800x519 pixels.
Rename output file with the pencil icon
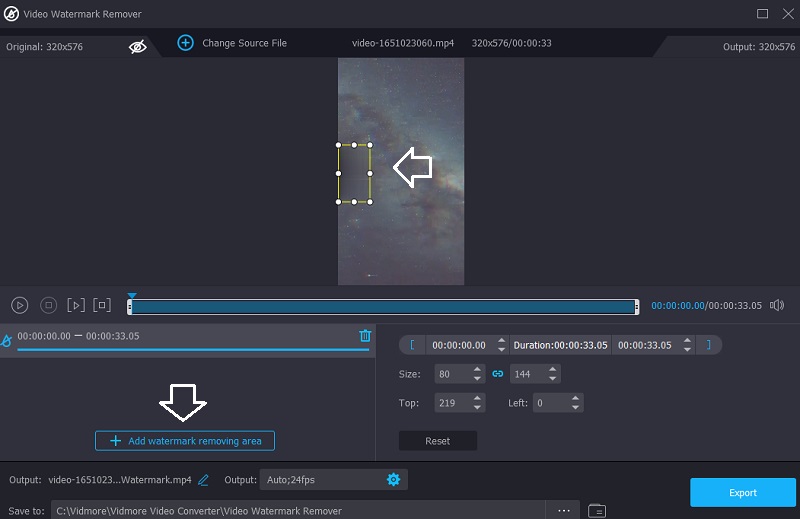click(204, 480)
